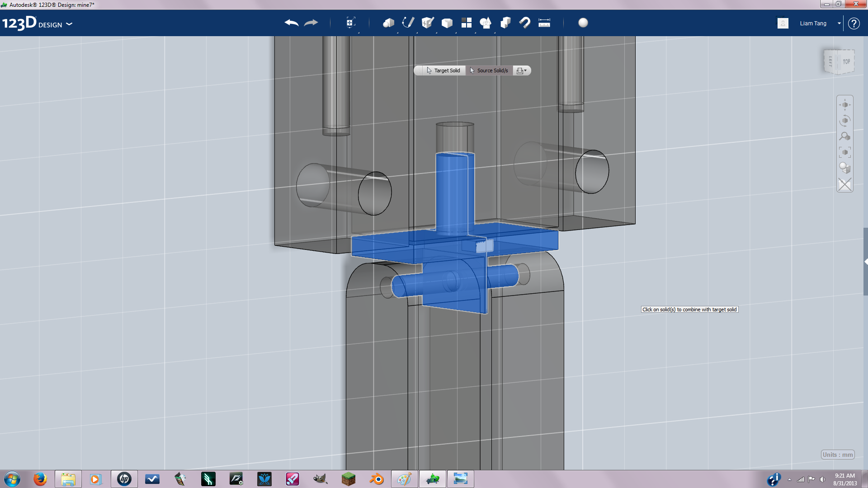This screenshot has height=488, width=868.
Task: Toggle the visual style materials icon
Action: pos(845,168)
